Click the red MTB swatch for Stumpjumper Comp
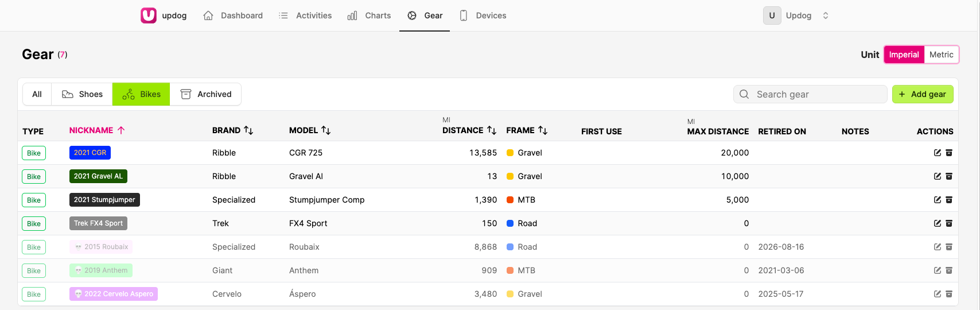Image resolution: width=980 pixels, height=310 pixels. (510, 200)
